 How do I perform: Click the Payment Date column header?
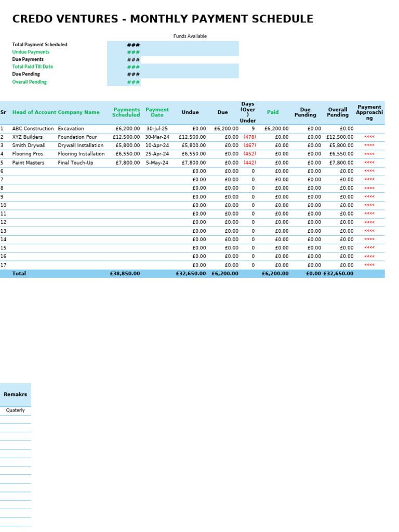(x=157, y=112)
